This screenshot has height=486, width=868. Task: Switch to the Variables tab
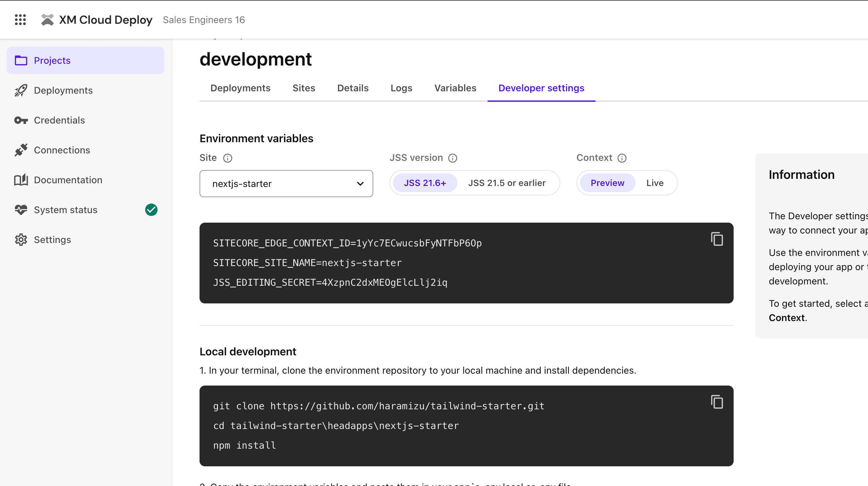[455, 88]
